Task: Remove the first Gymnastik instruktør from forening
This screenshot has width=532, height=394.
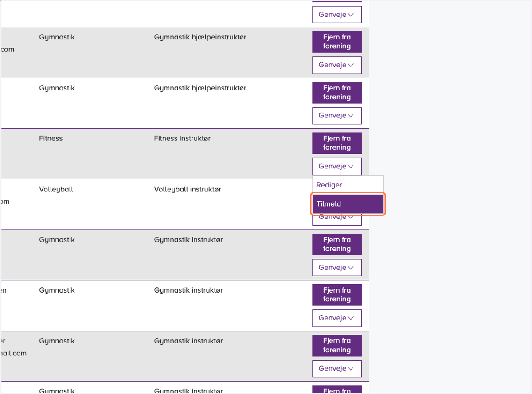Action: click(x=337, y=244)
